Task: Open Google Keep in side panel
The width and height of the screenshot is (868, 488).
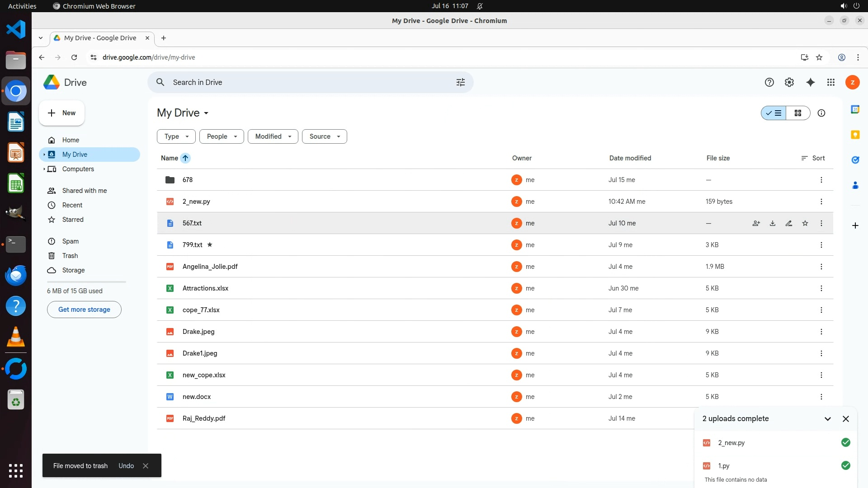Action: [x=855, y=135]
